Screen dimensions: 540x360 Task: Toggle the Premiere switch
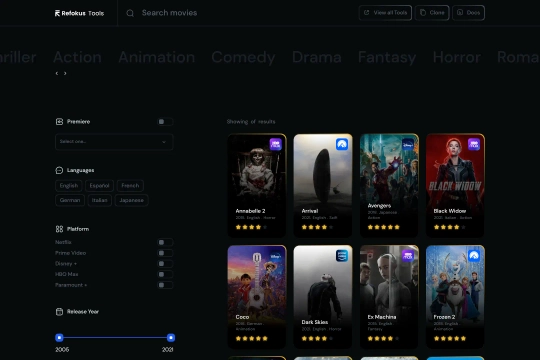(x=165, y=122)
